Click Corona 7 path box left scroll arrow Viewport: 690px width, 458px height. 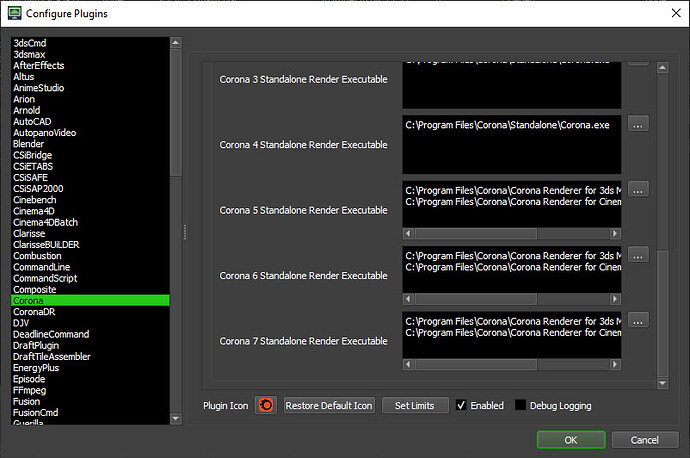point(408,364)
